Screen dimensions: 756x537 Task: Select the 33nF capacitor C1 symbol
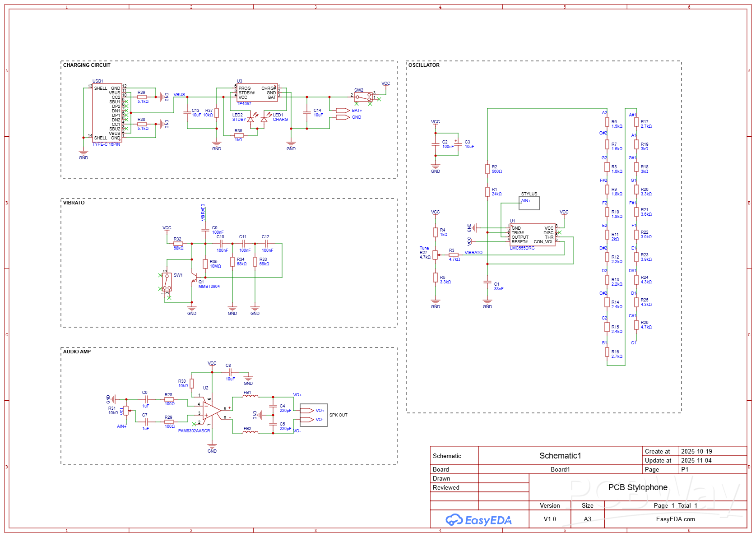487,282
